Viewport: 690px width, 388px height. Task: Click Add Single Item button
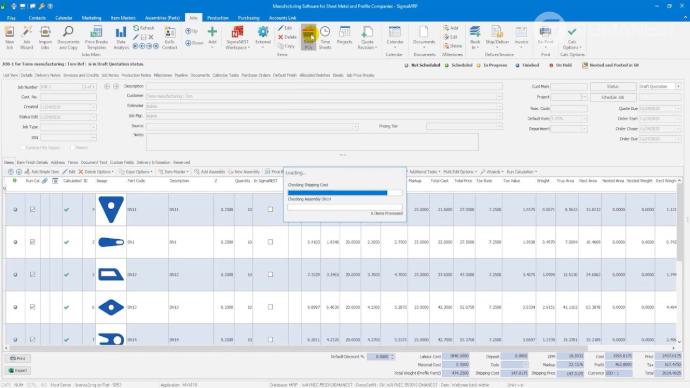(x=41, y=172)
